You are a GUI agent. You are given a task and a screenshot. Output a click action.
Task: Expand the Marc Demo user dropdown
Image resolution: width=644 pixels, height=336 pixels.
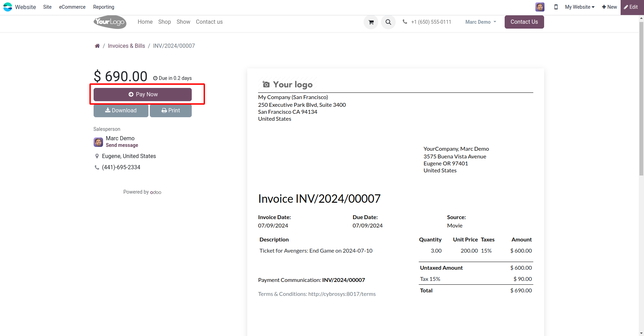coord(481,22)
